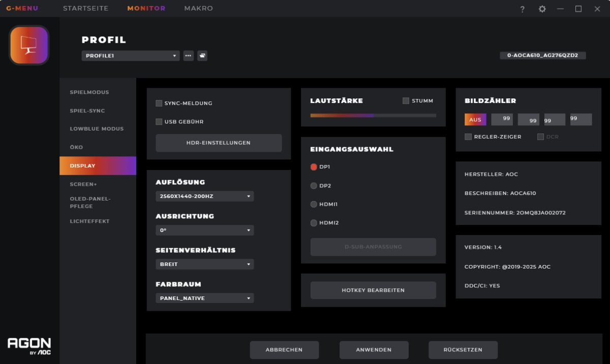Screen dimensions: 610x364
Task: Switch to the Makro tab
Action: pos(198,9)
